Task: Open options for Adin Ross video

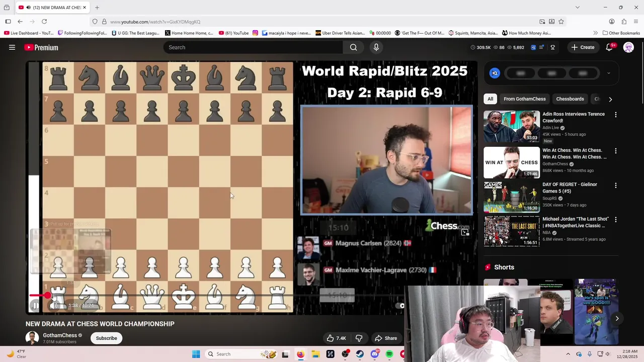Action: pos(615,115)
